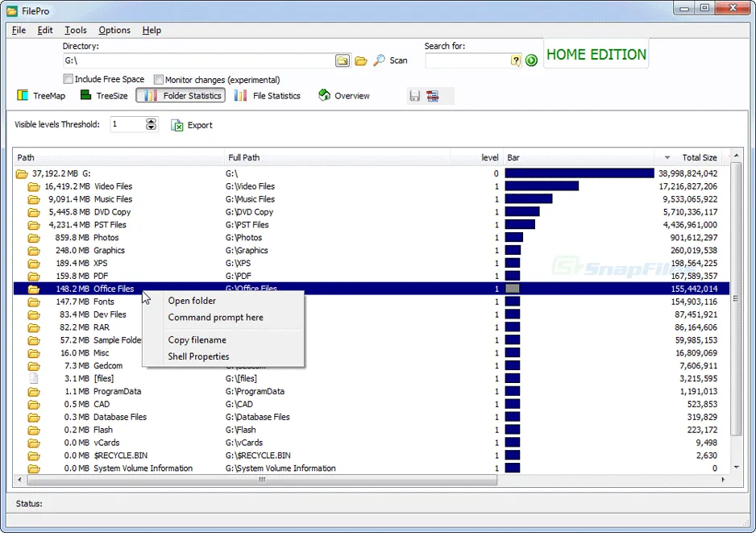Viewport: 756px width, 533px height.
Task: Click the threshold value field
Action: tap(128, 124)
